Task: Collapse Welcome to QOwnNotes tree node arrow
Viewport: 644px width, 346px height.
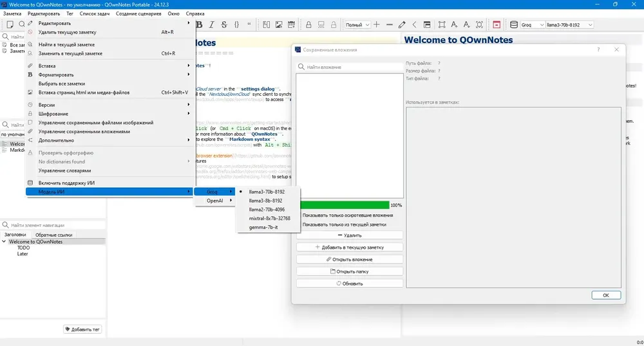Action: tap(4, 242)
